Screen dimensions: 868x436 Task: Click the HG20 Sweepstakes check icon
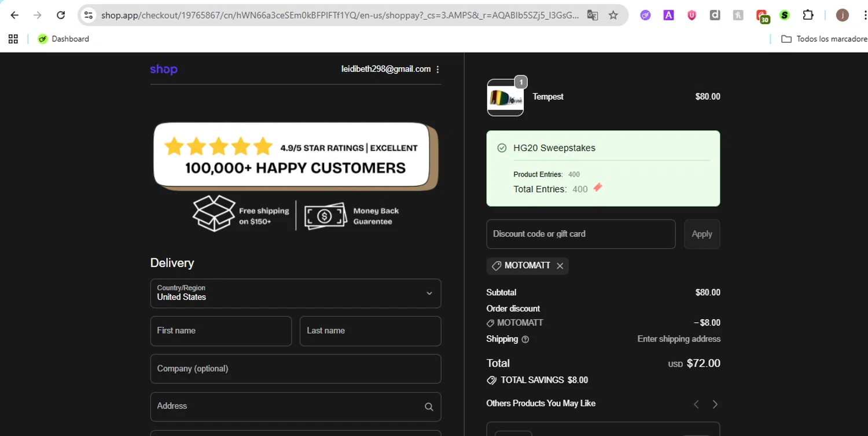point(502,148)
